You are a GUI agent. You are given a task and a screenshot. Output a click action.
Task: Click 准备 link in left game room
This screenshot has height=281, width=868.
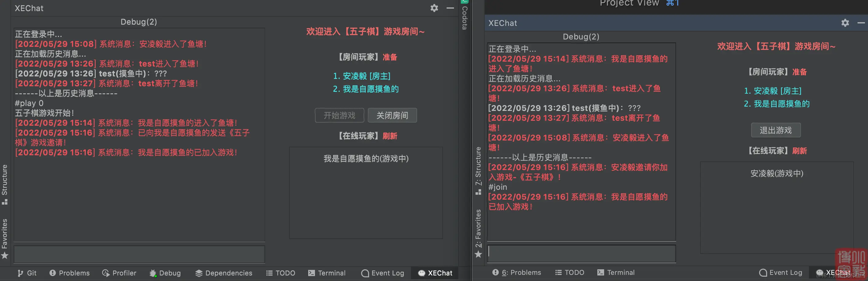(390, 57)
